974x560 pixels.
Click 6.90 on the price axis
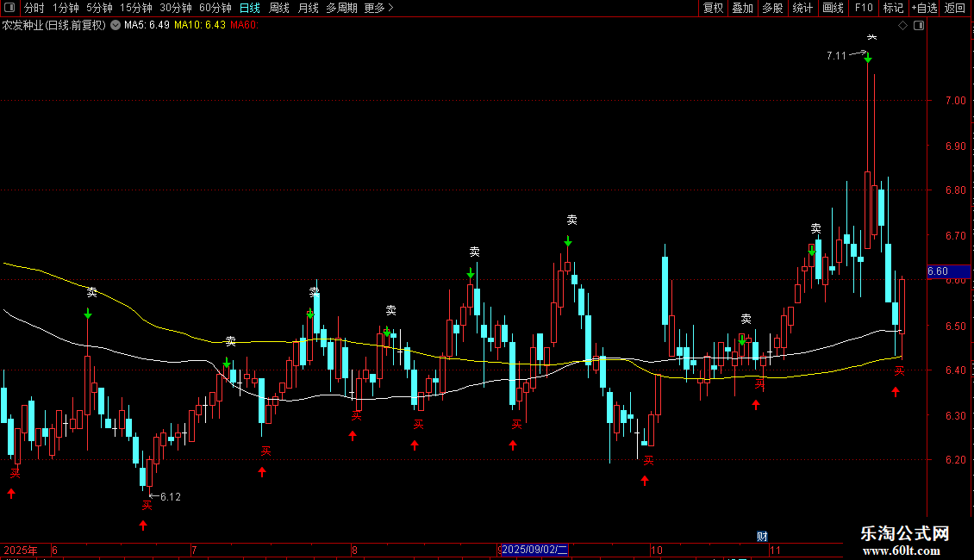pos(955,146)
